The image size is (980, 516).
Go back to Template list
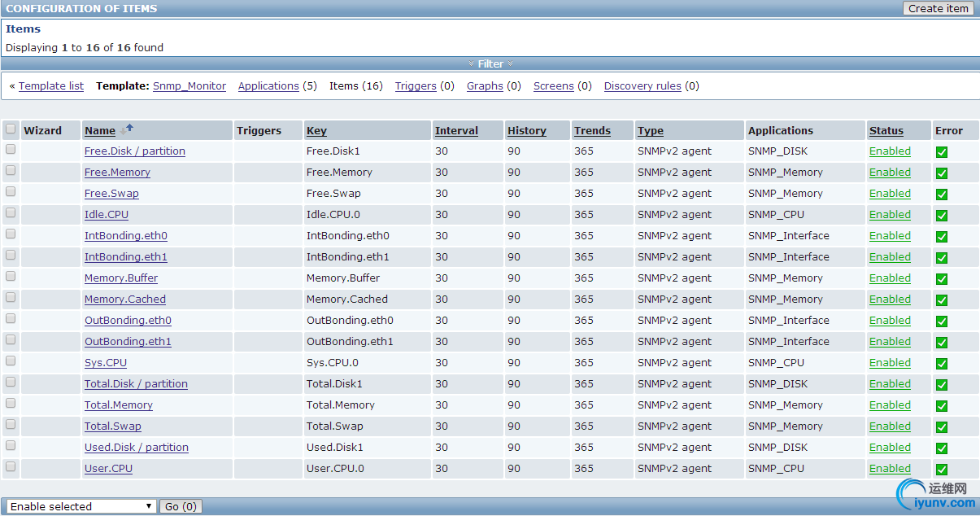[51, 85]
